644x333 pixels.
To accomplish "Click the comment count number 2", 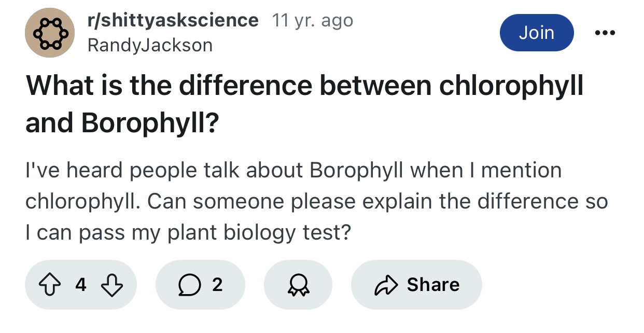I will tap(217, 285).
